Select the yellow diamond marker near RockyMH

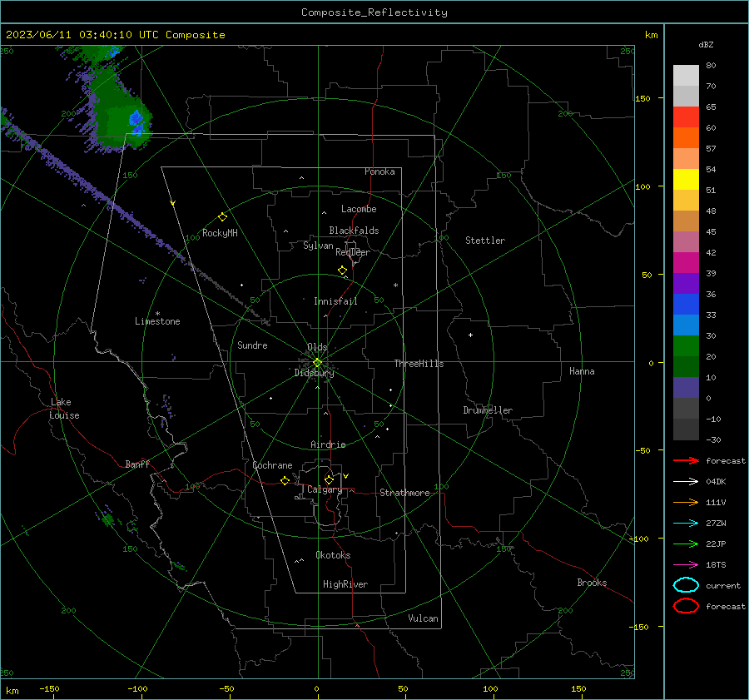[222, 217]
